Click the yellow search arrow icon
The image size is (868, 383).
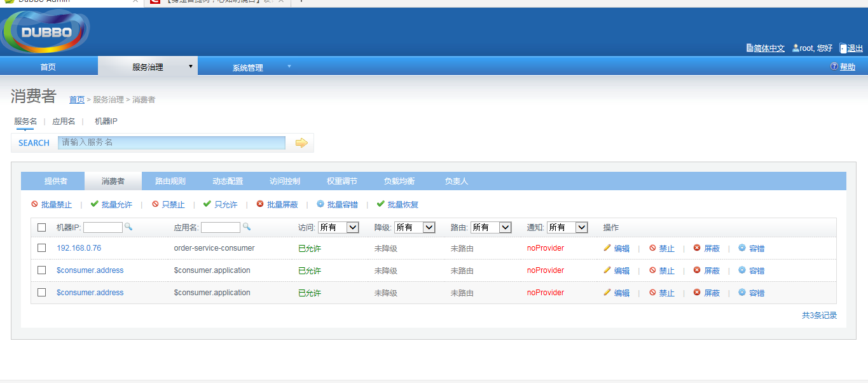point(301,143)
